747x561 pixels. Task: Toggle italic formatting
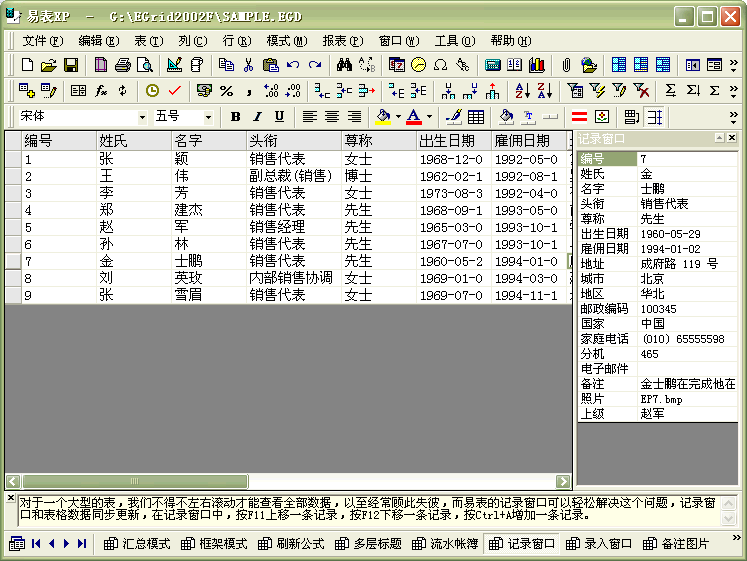click(x=257, y=117)
